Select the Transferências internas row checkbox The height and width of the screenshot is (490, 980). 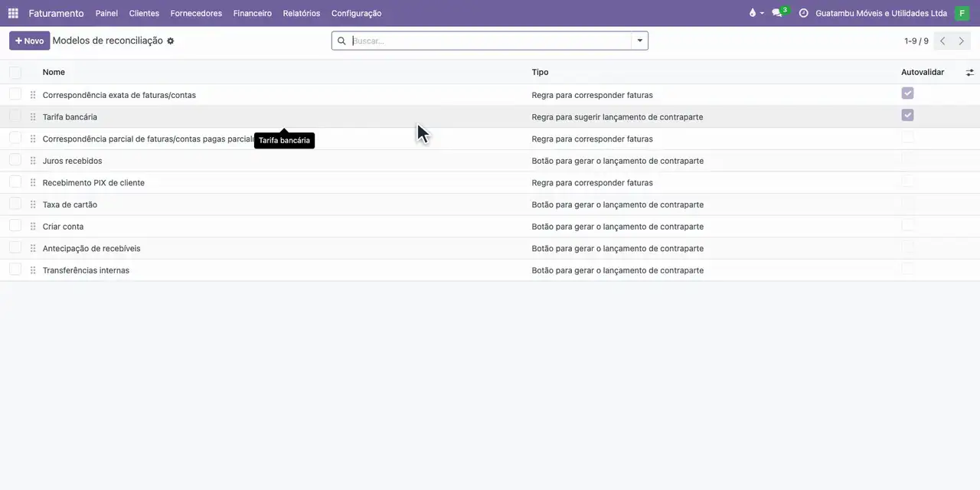15,269
